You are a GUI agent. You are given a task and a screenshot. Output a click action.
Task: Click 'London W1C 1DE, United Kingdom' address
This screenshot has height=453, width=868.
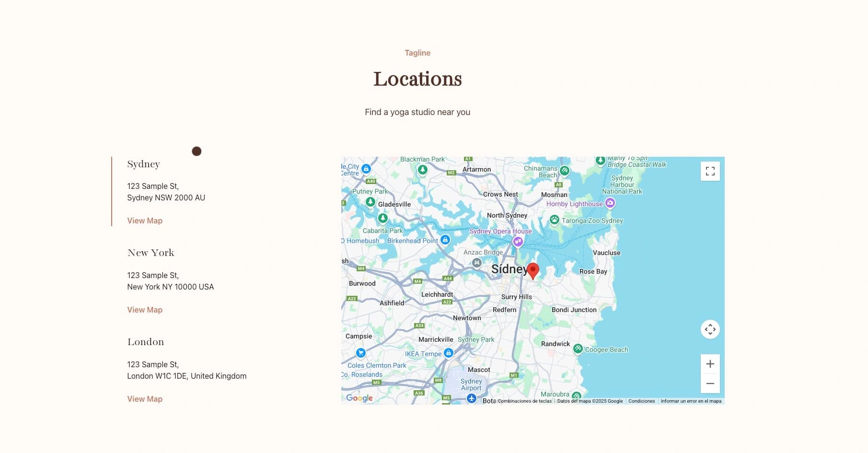click(x=187, y=376)
